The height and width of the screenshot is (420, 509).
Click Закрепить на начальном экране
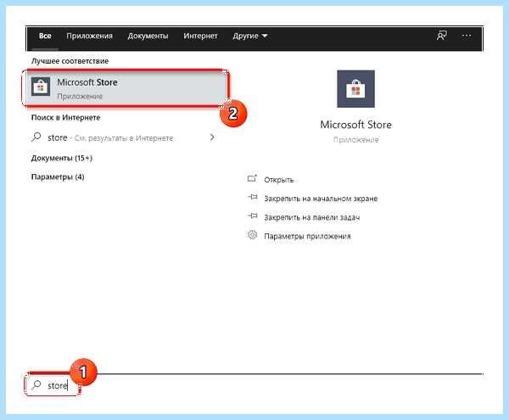tap(321, 199)
